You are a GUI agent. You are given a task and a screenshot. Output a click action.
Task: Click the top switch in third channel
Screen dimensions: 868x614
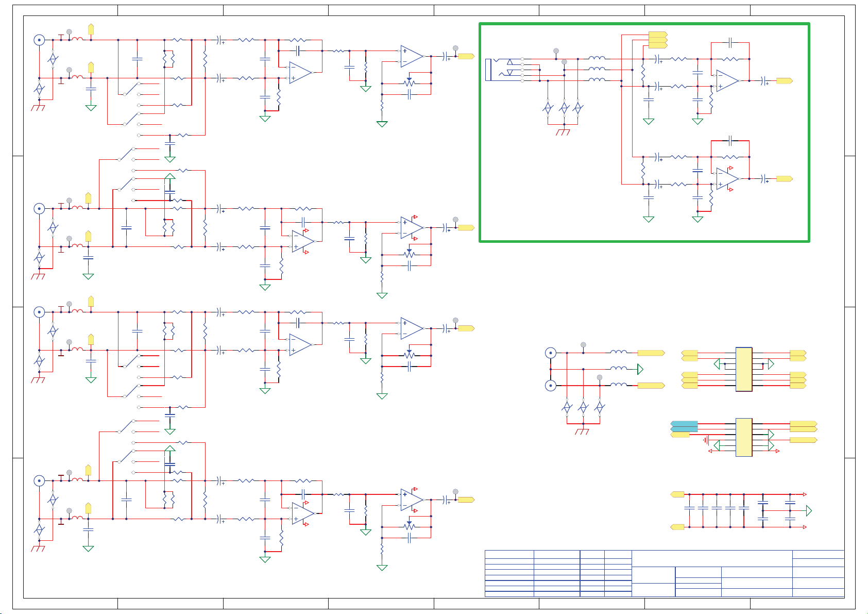click(132, 361)
